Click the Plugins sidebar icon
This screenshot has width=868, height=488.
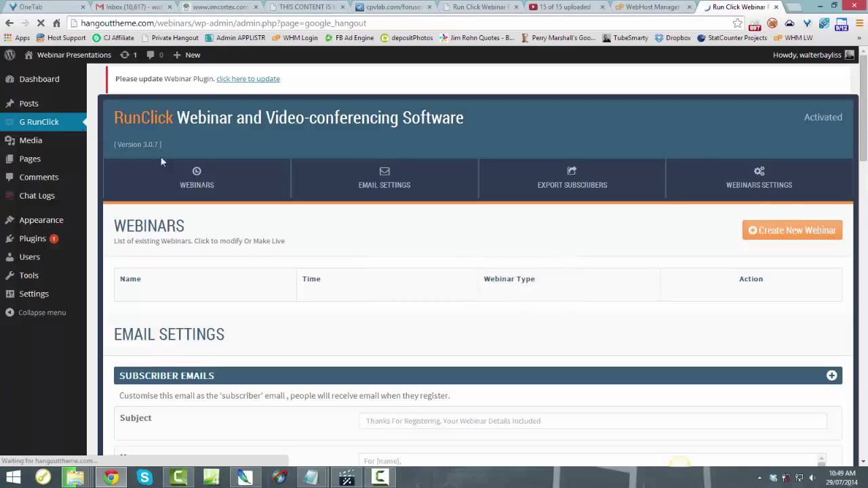(x=9, y=239)
